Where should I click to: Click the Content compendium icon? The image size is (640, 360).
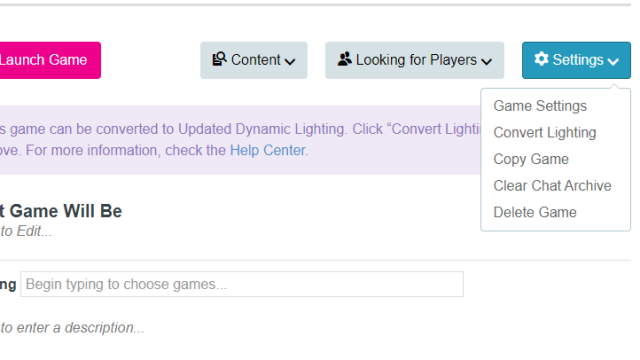click(219, 60)
